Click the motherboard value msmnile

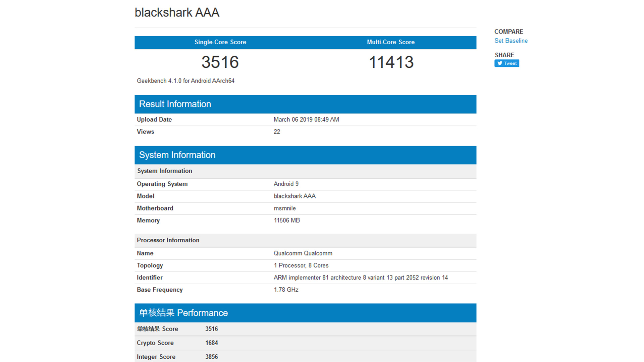coord(284,208)
